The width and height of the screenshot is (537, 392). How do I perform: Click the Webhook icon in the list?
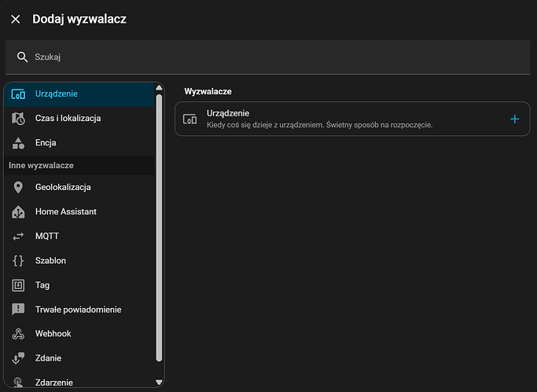coord(19,334)
